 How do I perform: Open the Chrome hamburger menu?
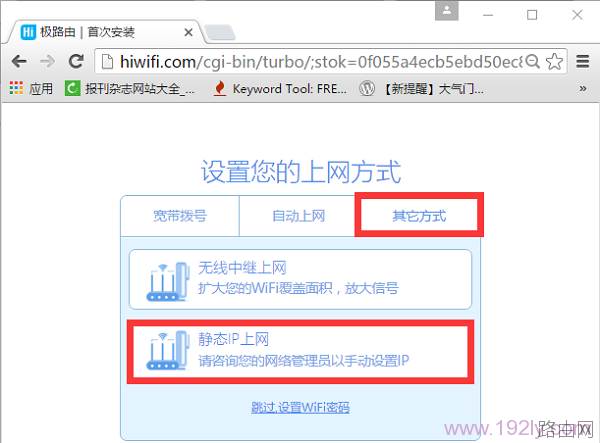[582, 61]
